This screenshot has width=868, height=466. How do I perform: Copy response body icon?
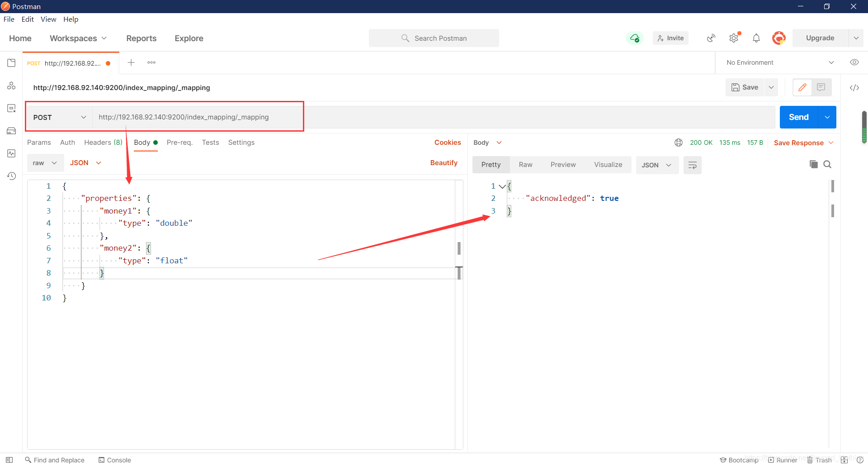[x=814, y=164]
